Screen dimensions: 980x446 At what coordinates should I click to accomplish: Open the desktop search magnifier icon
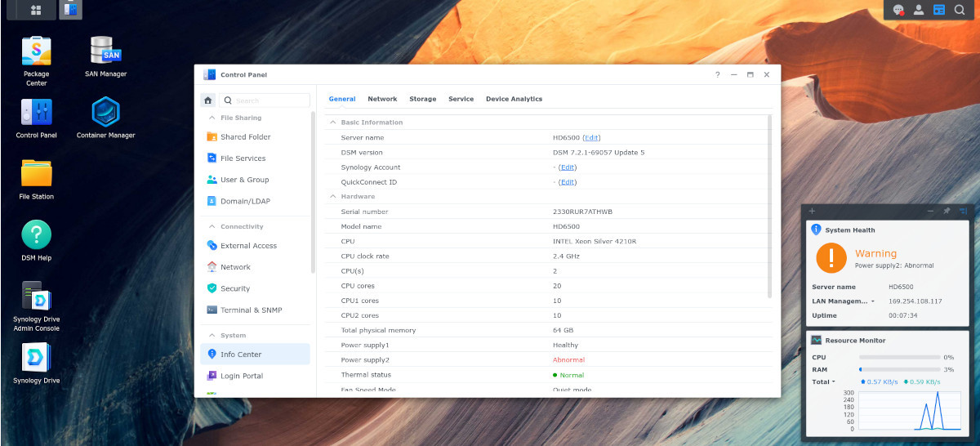(x=960, y=10)
